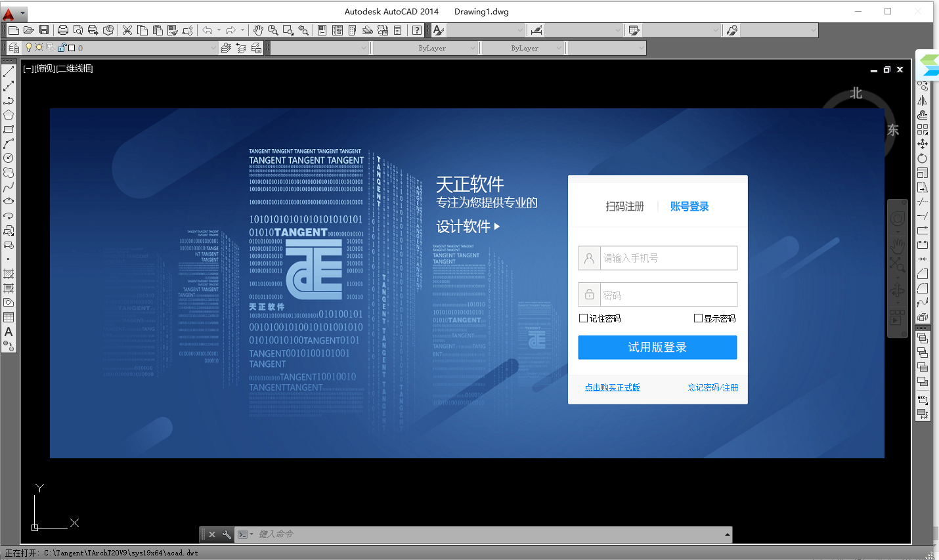
Task: Select the Line draw tool
Action: 9,72
